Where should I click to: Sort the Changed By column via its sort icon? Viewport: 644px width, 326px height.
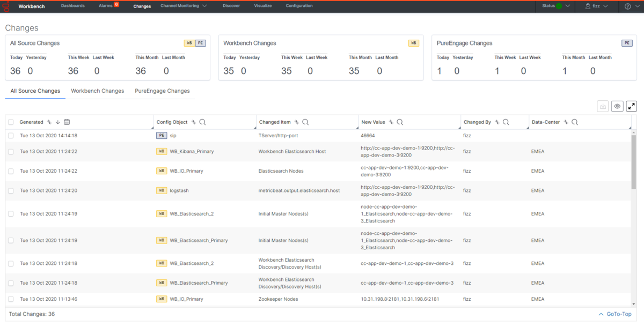(497, 122)
